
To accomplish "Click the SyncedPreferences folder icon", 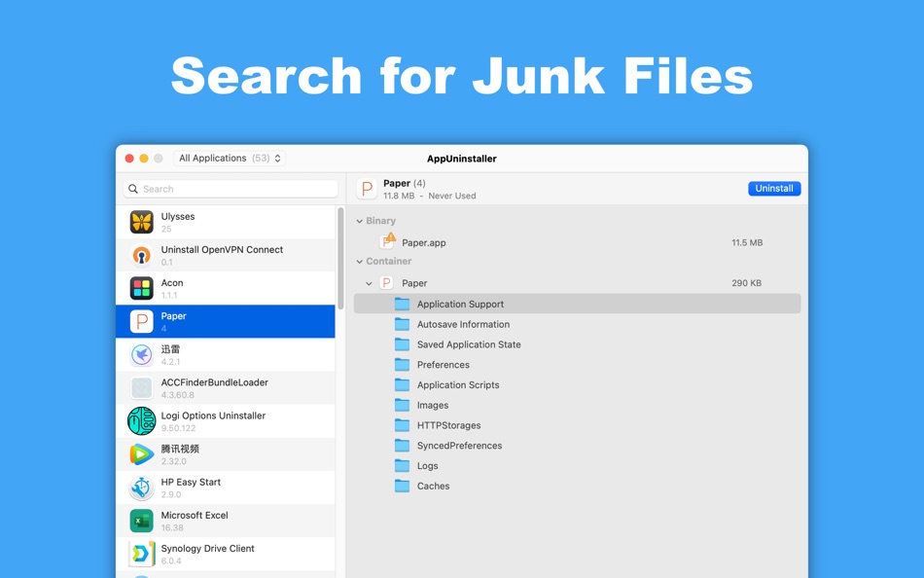I will click(402, 446).
